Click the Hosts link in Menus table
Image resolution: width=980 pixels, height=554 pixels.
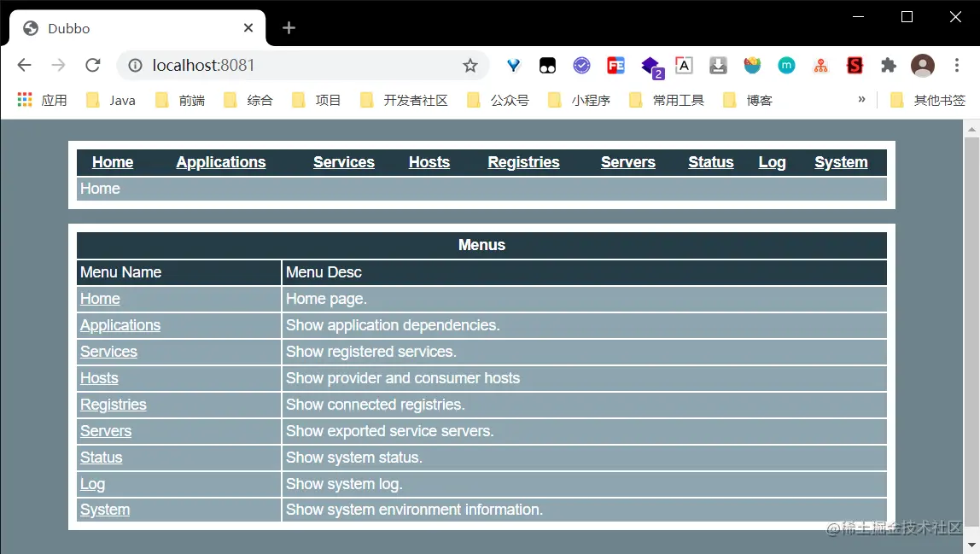coord(99,377)
